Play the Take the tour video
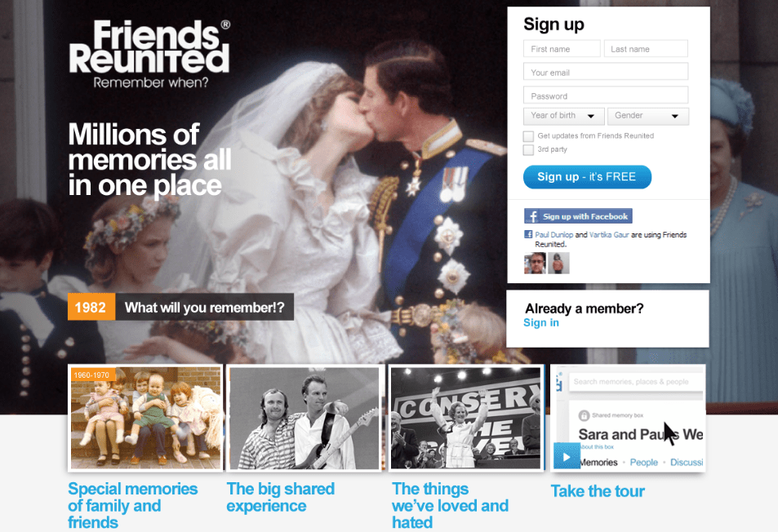This screenshot has height=532, width=778. pyautogui.click(x=566, y=455)
